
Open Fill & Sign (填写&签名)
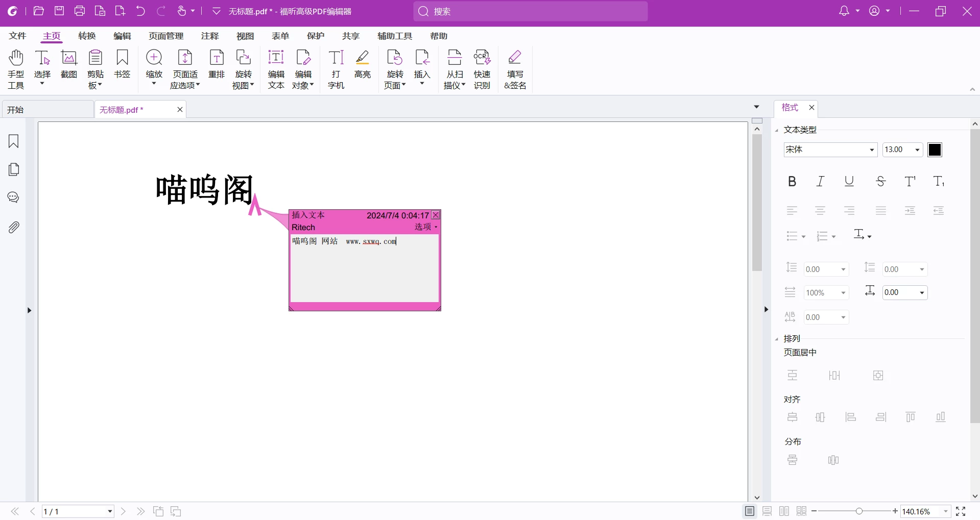click(515, 69)
